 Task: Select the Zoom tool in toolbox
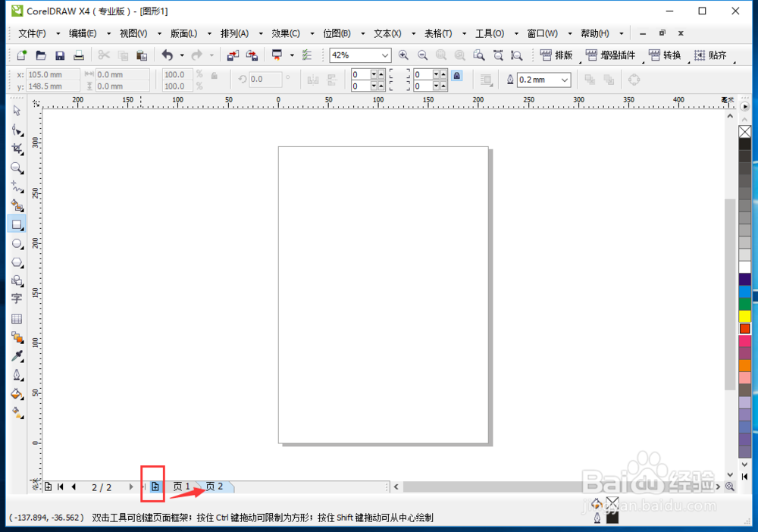(x=17, y=167)
